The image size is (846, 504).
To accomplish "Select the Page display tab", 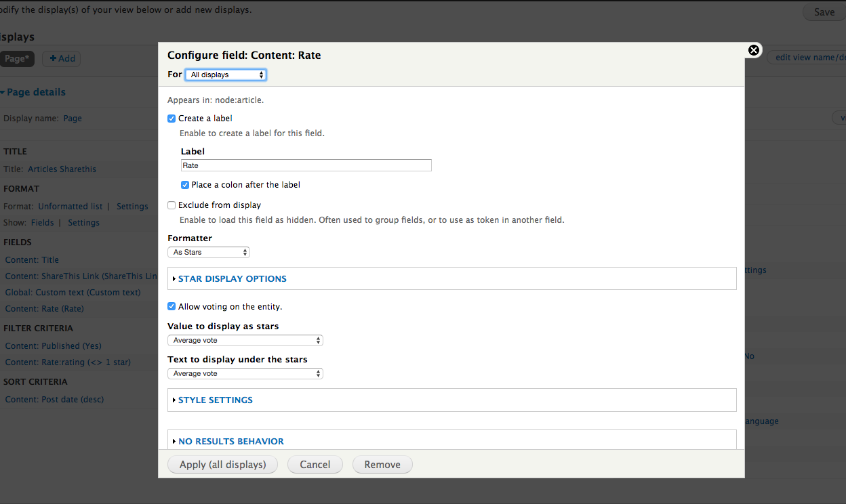I will pyautogui.click(x=16, y=59).
